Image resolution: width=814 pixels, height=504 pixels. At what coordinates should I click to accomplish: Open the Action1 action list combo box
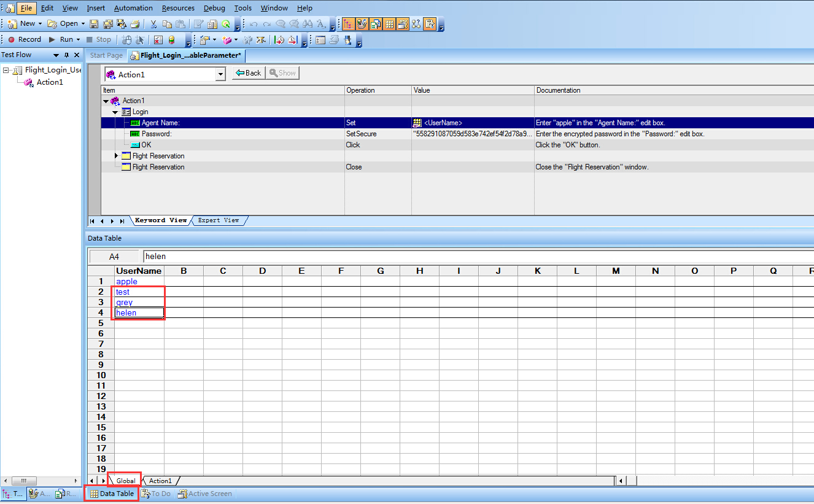(x=220, y=75)
